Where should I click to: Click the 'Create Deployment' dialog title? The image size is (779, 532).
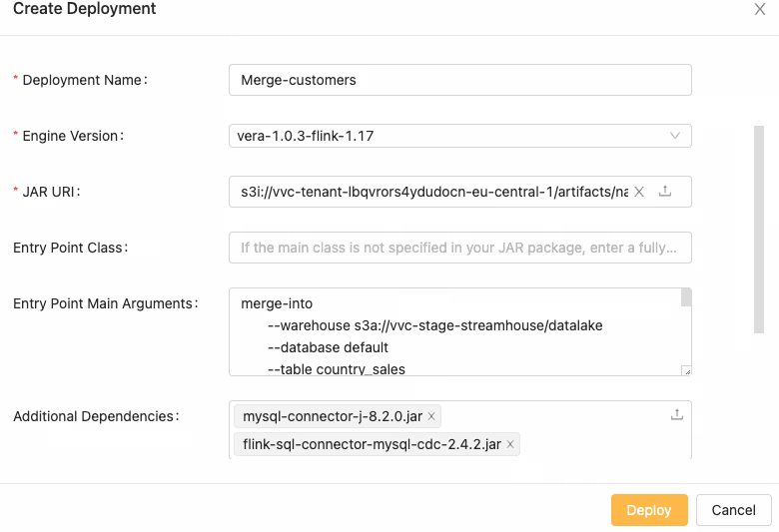[85, 8]
